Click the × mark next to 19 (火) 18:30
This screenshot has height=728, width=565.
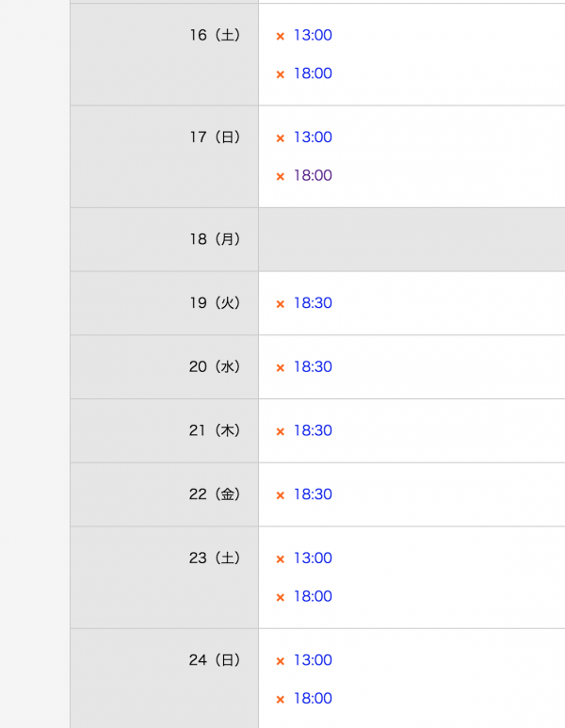pyautogui.click(x=280, y=304)
